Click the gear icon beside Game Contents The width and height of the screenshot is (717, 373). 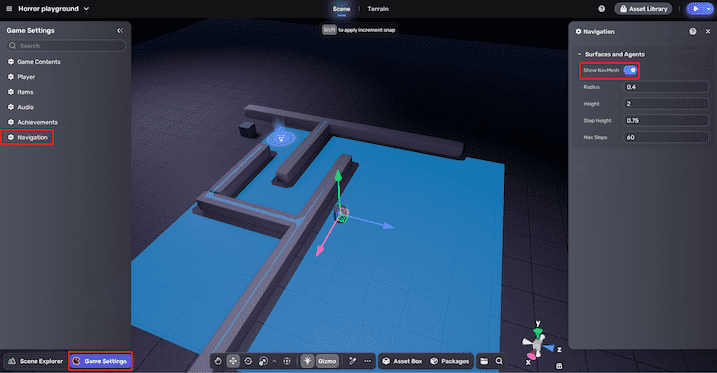pyautogui.click(x=11, y=62)
